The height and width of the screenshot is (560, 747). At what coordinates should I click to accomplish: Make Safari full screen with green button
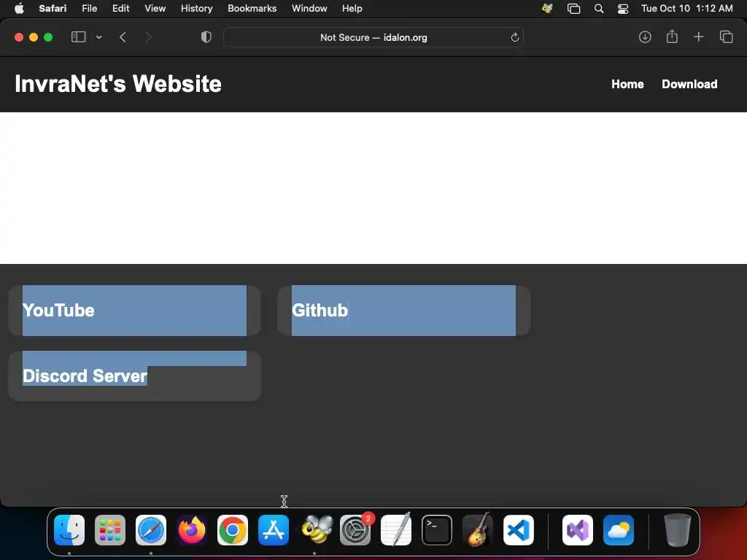pos(48,37)
